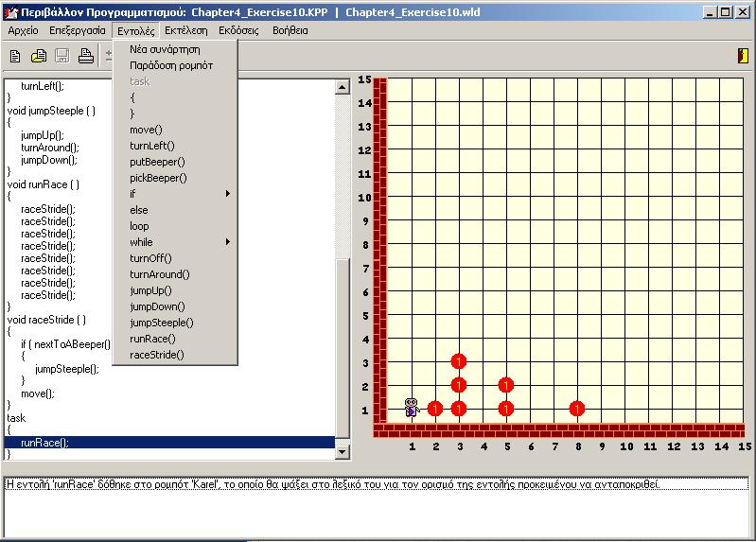Click the code editor vertical scrollbar thumb
This screenshot has width=756, height=542.
coord(343,348)
